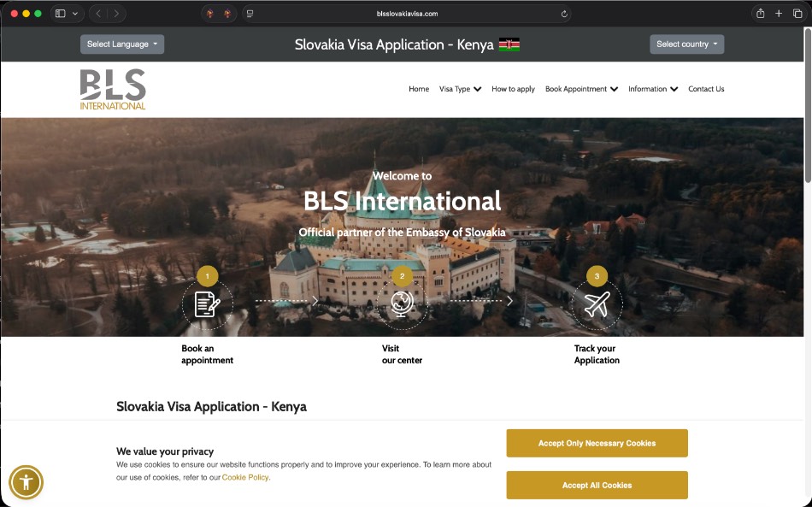This screenshot has height=507, width=812.
Task: Click the Official partner of the Embassy text
Action: point(402,232)
